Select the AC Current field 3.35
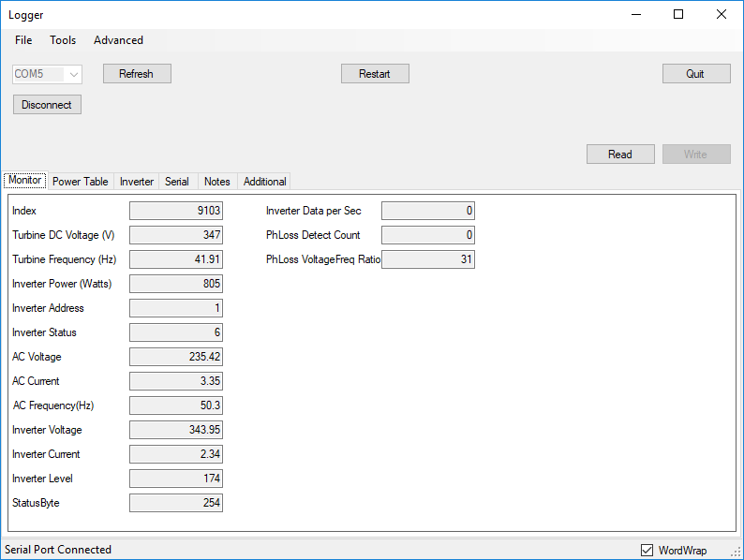Viewport: 744px width, 560px height. (176, 381)
